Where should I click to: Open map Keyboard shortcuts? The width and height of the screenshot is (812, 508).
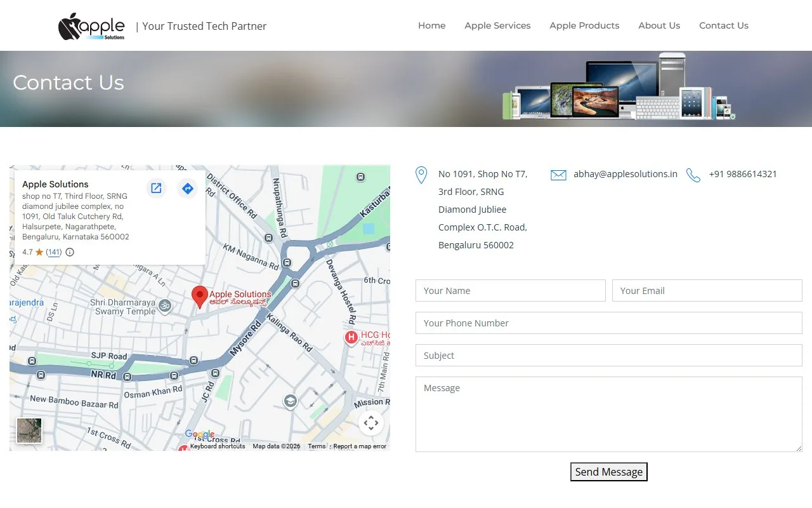pos(218,446)
